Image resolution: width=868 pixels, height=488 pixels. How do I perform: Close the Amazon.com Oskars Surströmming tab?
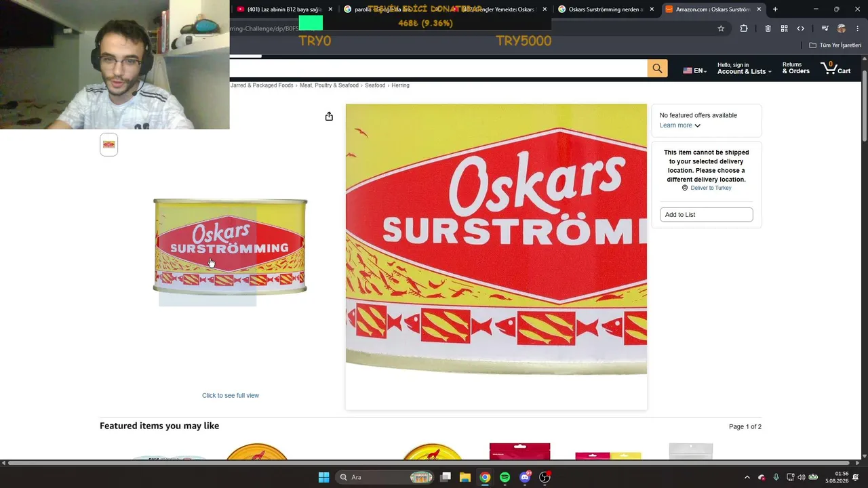759,9
